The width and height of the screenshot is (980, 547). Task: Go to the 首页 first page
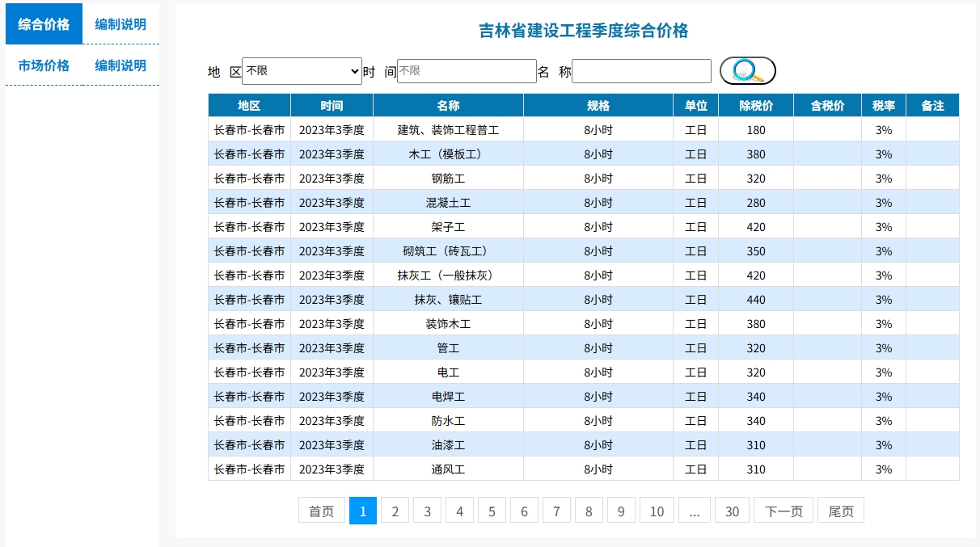[322, 511]
